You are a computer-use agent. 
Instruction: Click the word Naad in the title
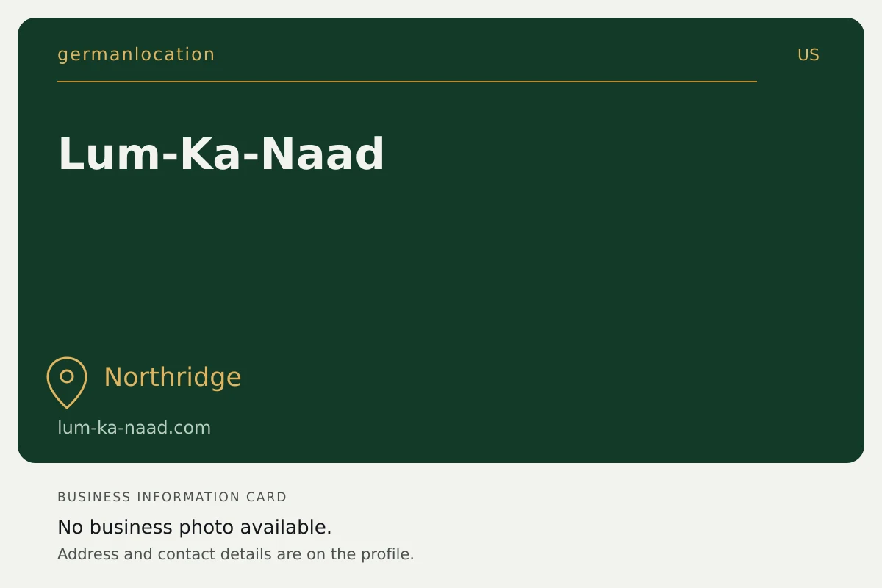tap(323, 154)
